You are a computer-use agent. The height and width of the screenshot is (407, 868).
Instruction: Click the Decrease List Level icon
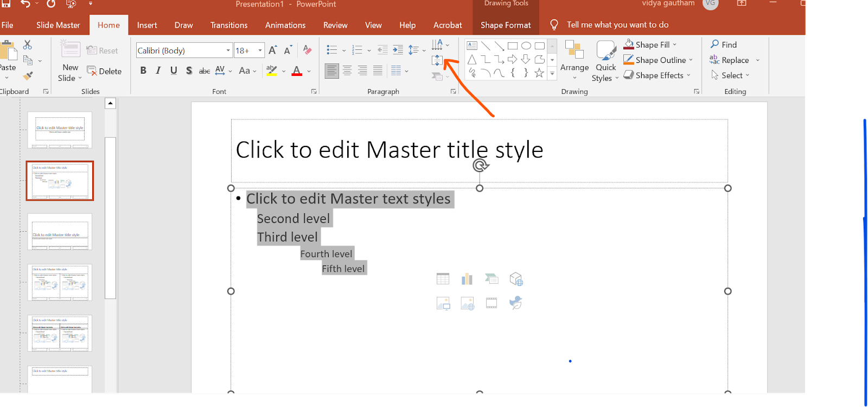coord(382,50)
